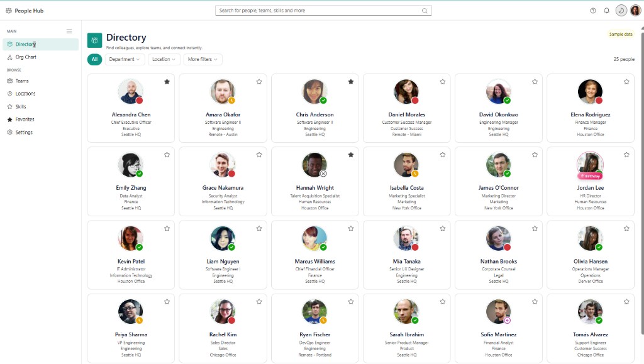644x364 pixels.
Task: Star Marcus Williams' card
Action: tap(351, 228)
